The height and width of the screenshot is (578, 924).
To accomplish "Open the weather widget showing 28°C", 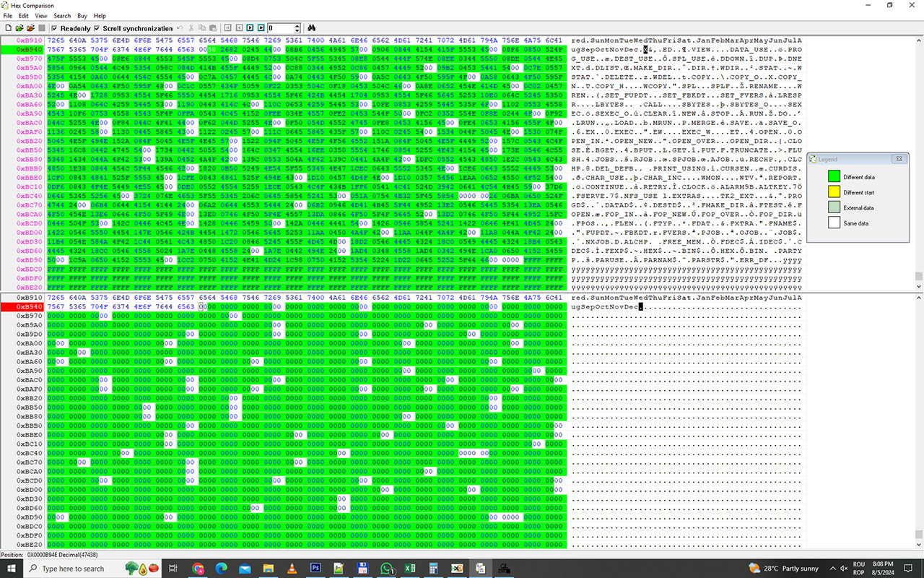I will point(783,569).
